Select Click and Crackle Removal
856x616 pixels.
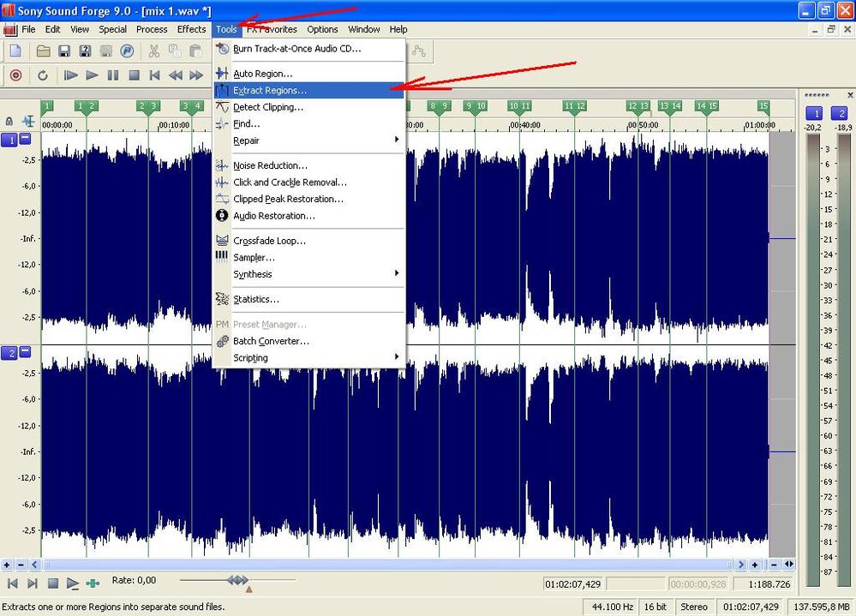click(x=309, y=182)
